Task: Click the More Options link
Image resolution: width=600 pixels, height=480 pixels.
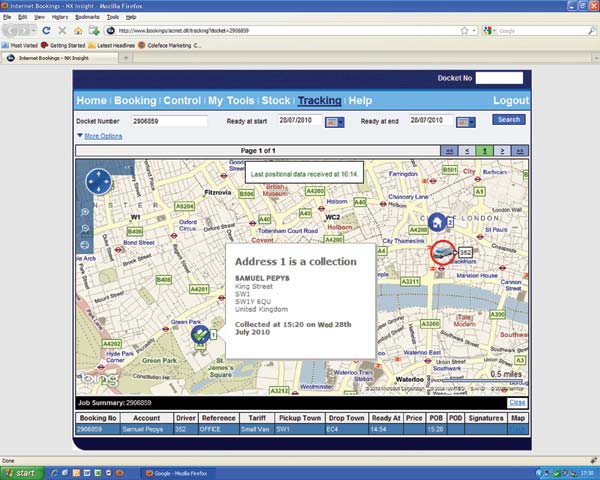Action: 103,136
